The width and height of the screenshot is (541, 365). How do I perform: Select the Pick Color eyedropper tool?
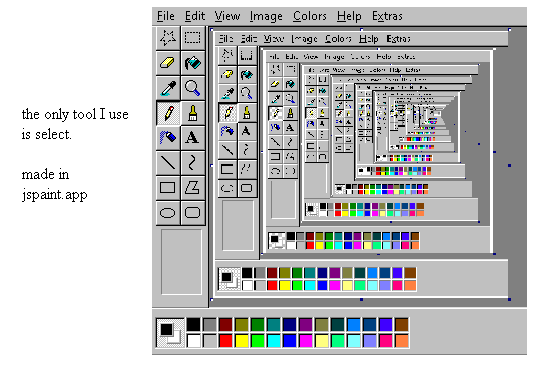[x=168, y=88]
